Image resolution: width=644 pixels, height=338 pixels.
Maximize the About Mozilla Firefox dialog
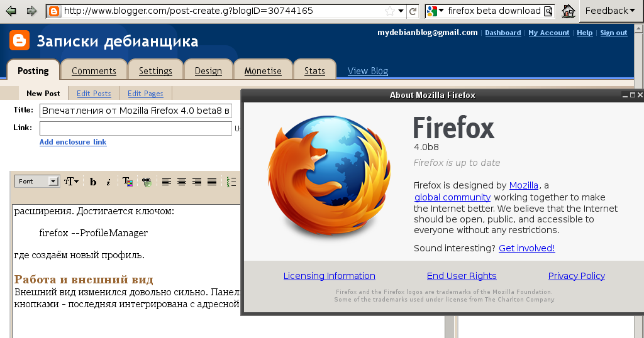pyautogui.click(x=633, y=95)
